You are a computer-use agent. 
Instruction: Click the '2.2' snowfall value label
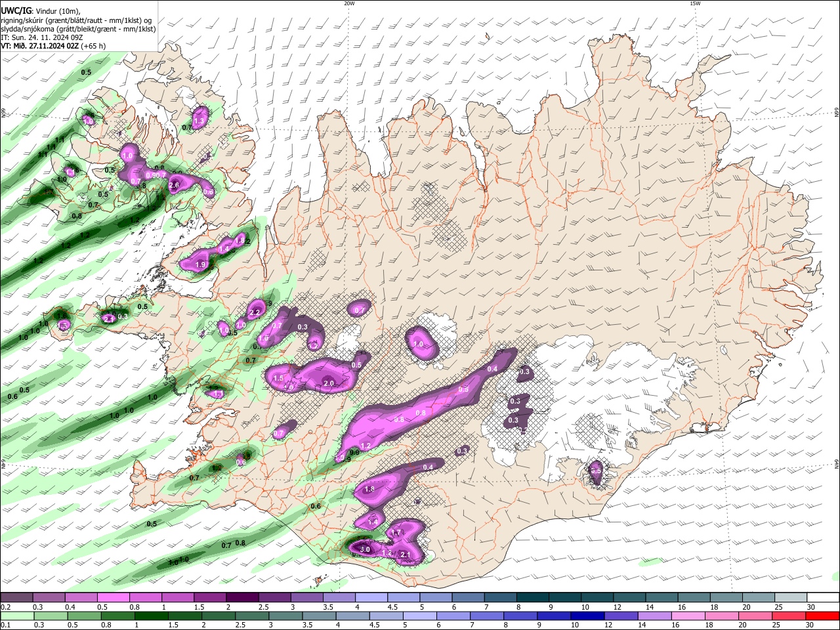[x=255, y=312]
